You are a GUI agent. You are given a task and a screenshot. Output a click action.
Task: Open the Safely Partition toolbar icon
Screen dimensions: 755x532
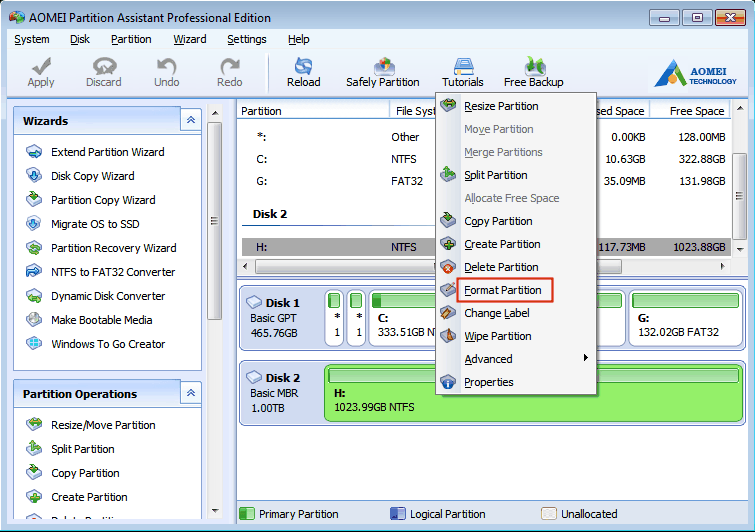tap(383, 66)
